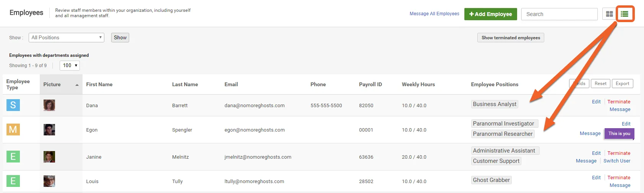Click phone number 555-555-5500
The image size is (644, 193).
pyautogui.click(x=326, y=105)
